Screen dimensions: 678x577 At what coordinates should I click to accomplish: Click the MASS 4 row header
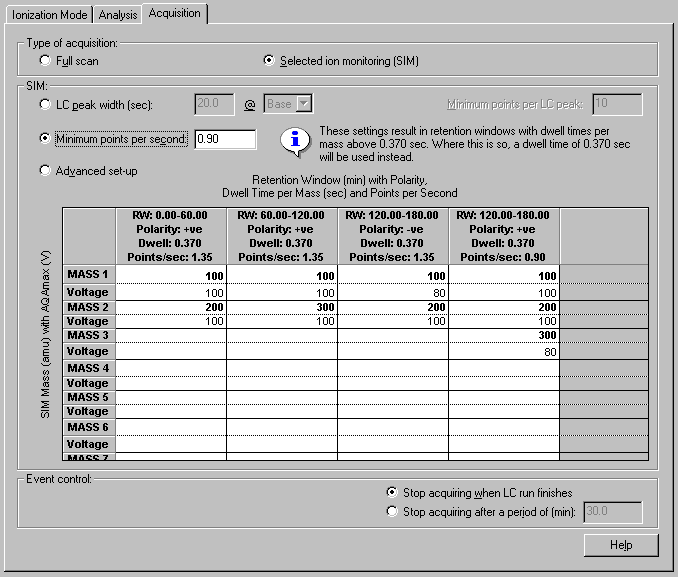tap(89, 369)
